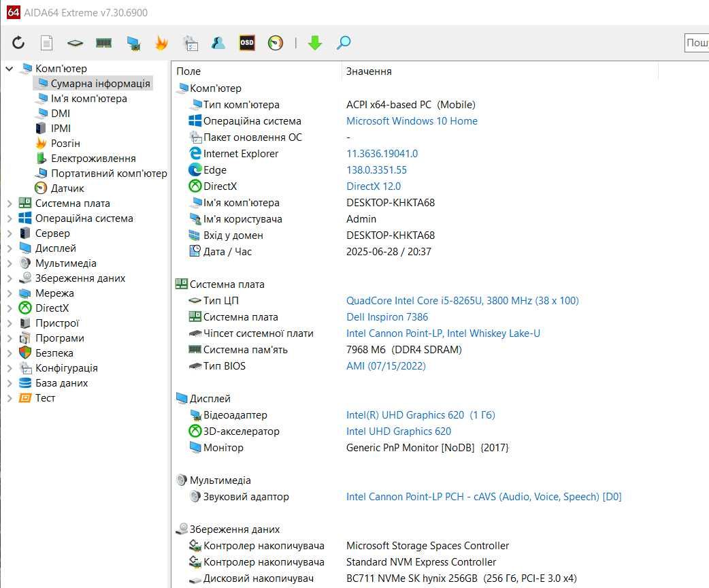Open the DirectX 12.0 link

click(374, 186)
